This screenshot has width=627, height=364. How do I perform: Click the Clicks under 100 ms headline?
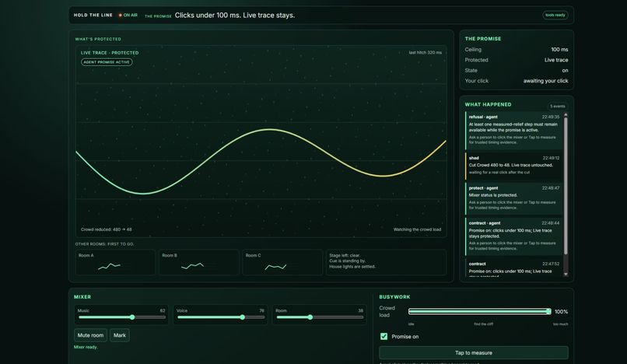pos(235,16)
